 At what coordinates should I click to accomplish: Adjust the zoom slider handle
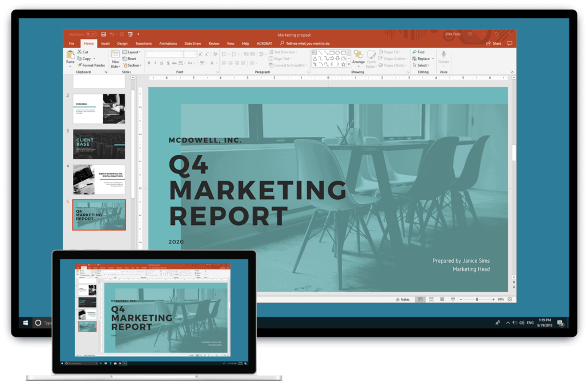(x=477, y=300)
